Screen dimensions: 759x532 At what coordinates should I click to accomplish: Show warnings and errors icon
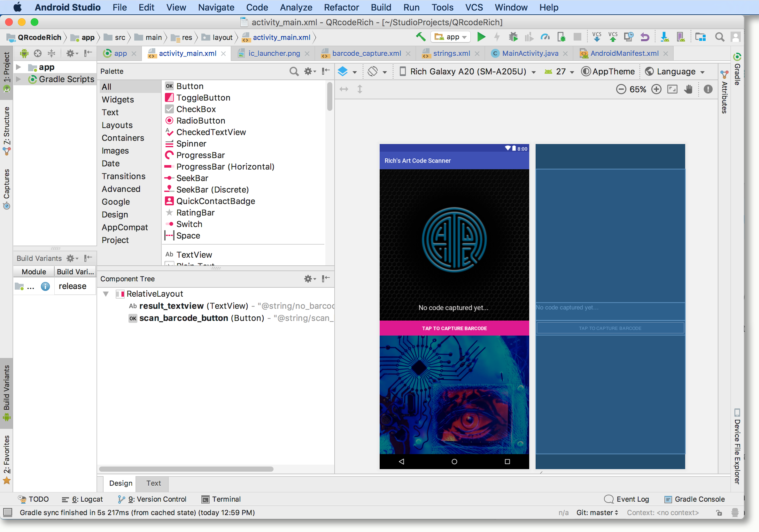click(708, 89)
